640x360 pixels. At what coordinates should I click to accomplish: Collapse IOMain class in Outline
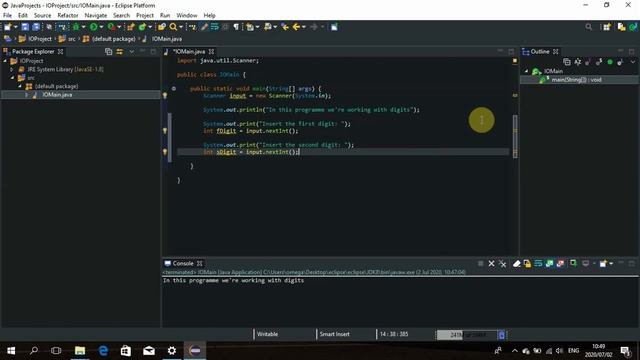526,71
